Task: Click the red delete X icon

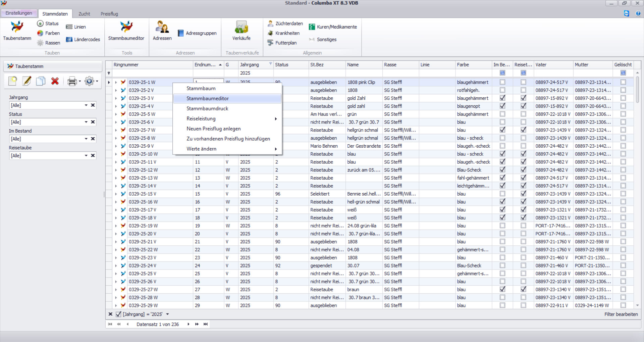Action: [55, 81]
